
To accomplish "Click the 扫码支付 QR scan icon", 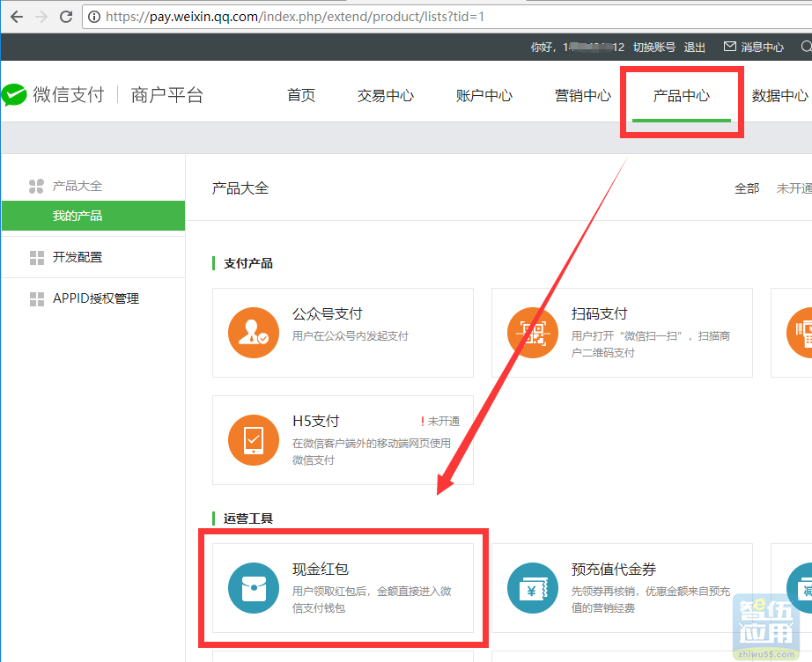I will click(532, 333).
